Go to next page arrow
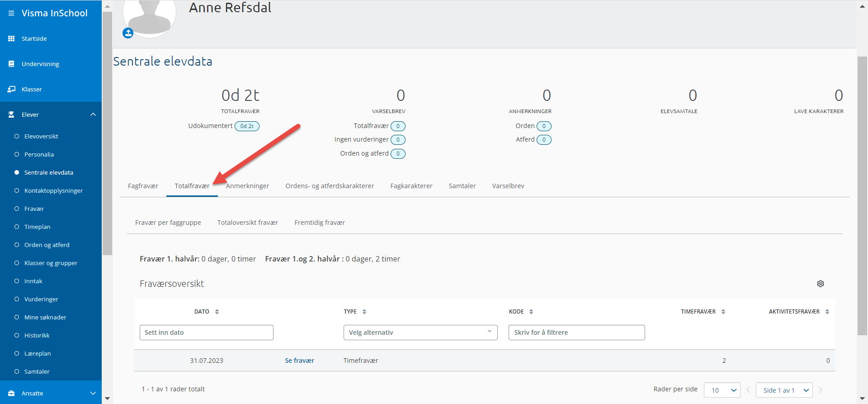The width and height of the screenshot is (868, 404). click(821, 390)
